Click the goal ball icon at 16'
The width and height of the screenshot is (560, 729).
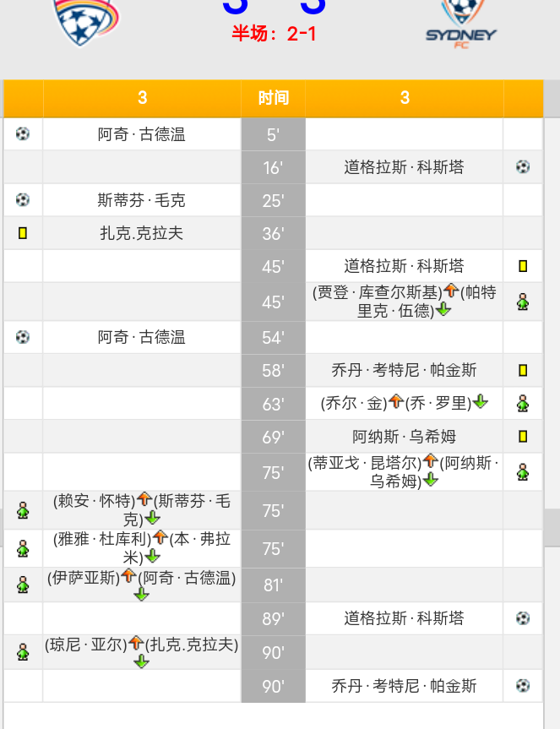[523, 167]
